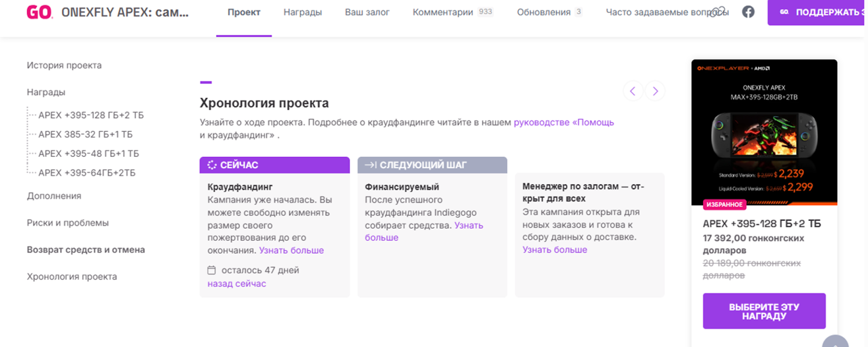Click the Indiegogo GO logo
This screenshot has height=347, width=868.
tap(40, 12)
